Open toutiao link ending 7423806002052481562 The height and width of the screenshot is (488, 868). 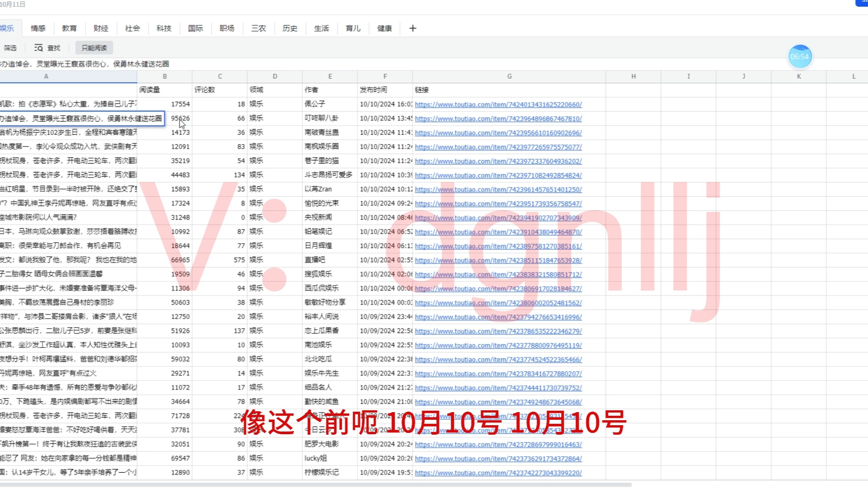pos(498,303)
